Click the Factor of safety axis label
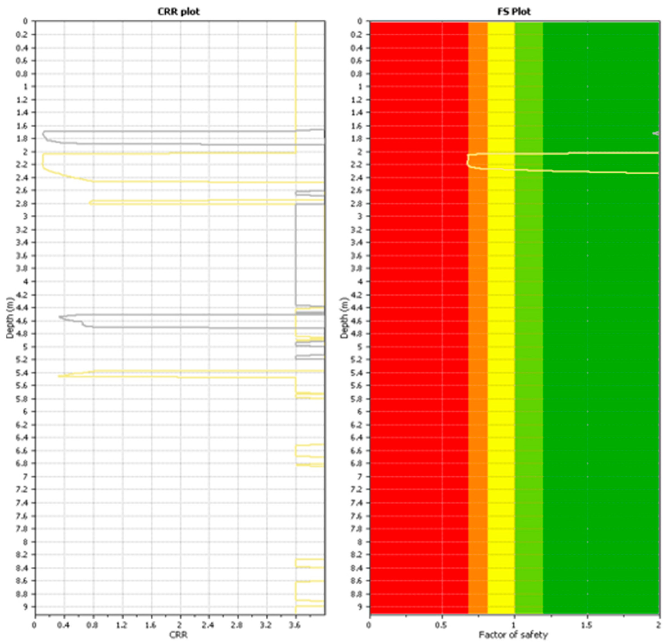 [513, 635]
